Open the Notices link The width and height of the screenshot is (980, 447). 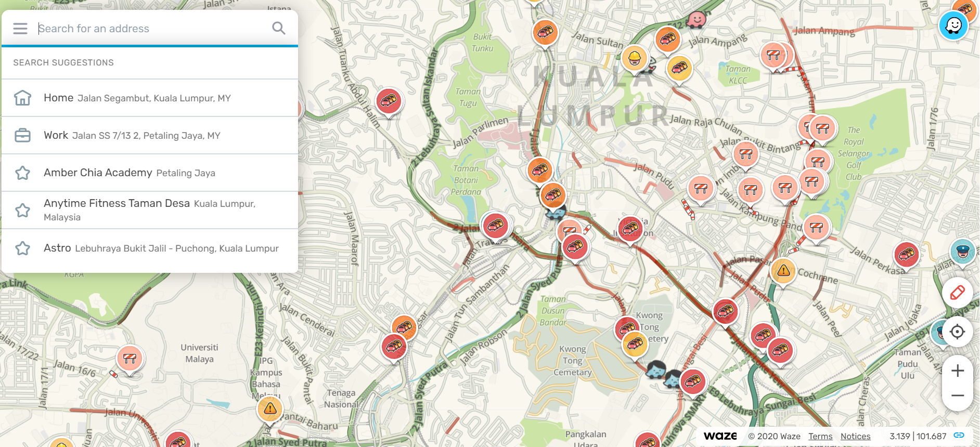855,436
